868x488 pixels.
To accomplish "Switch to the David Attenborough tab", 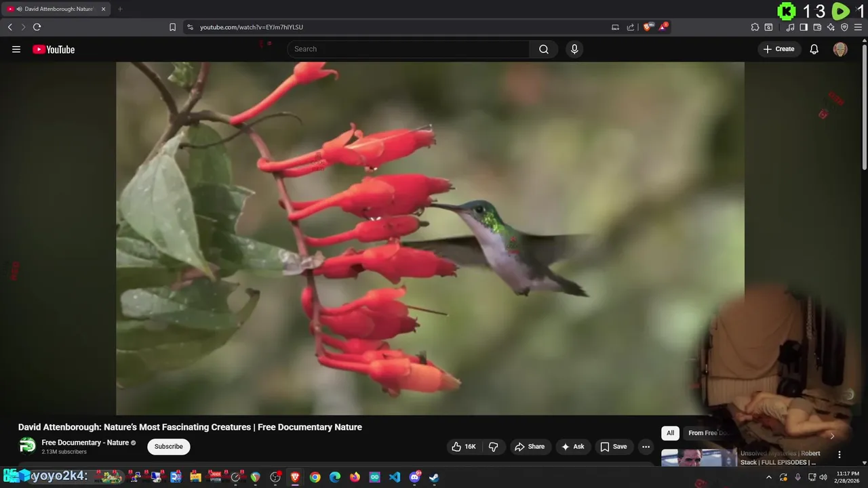I will click(56, 9).
